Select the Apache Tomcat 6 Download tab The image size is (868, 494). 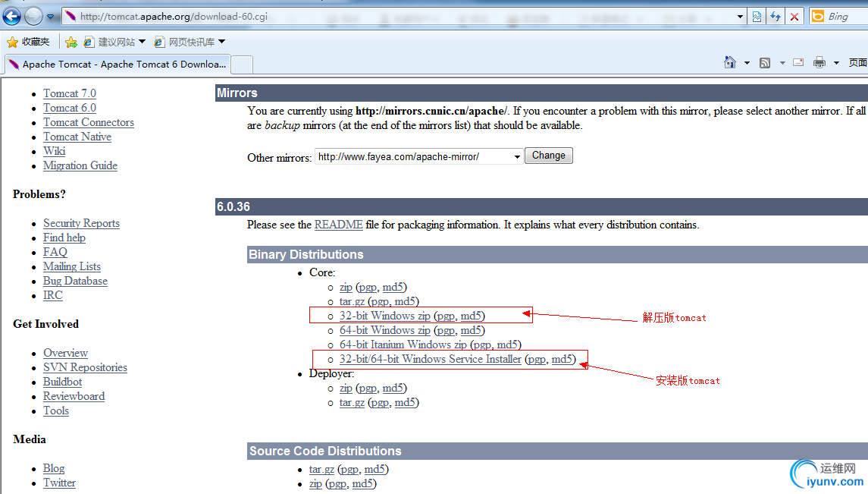tap(118, 65)
